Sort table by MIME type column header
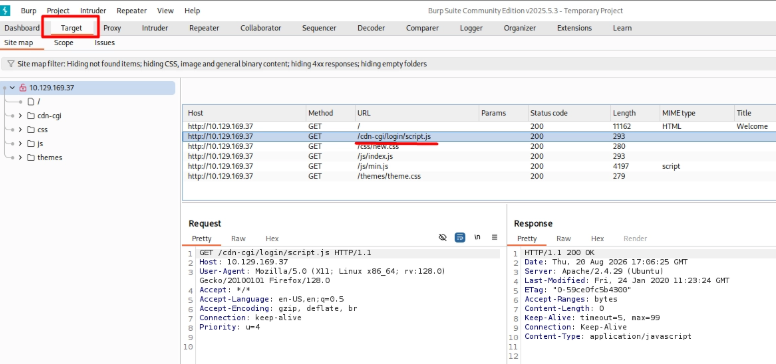The width and height of the screenshot is (776, 364). pos(696,113)
